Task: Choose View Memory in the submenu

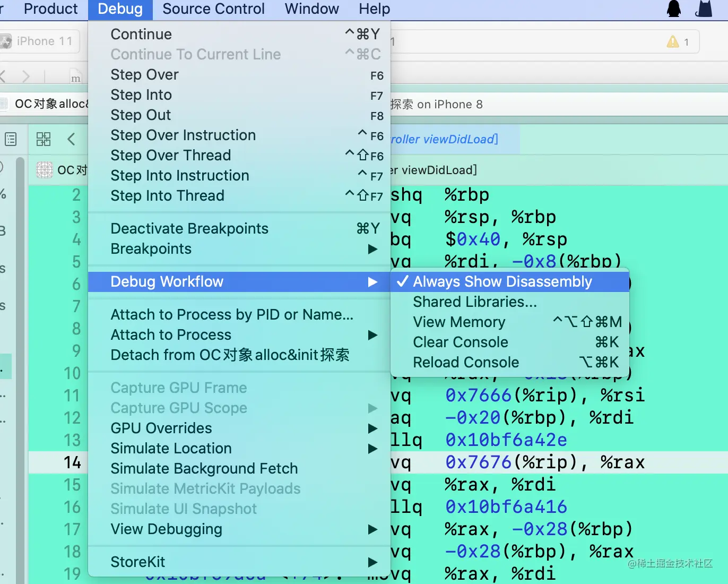Action: click(510, 322)
